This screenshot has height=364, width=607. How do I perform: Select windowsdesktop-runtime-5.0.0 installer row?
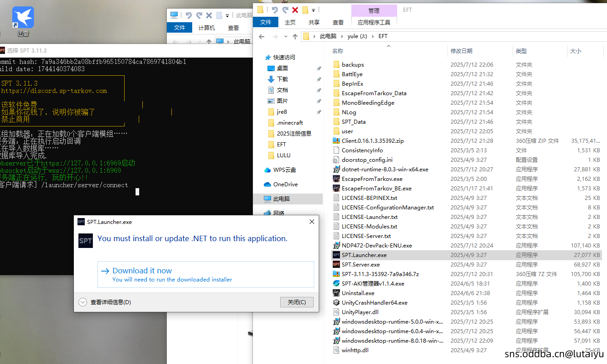pyautogui.click(x=467, y=321)
